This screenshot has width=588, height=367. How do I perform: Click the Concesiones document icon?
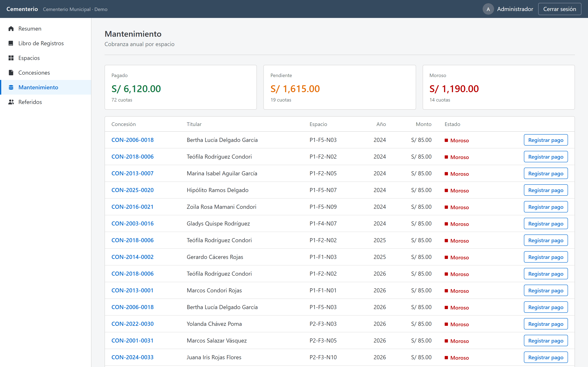[11, 73]
